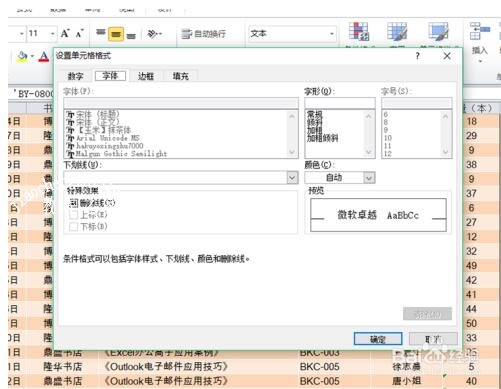The height and width of the screenshot is (389, 501).
Task: Apply top align in the ribbon
Action: tap(101, 33)
